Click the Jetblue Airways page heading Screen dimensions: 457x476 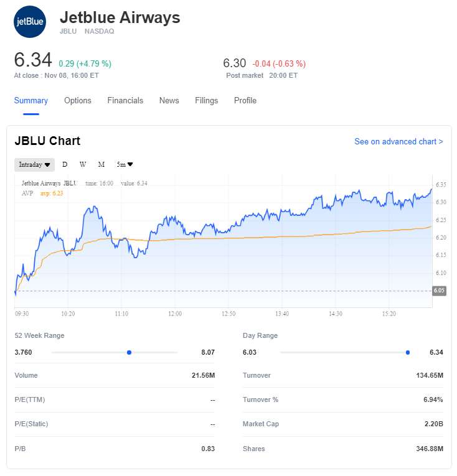120,18
